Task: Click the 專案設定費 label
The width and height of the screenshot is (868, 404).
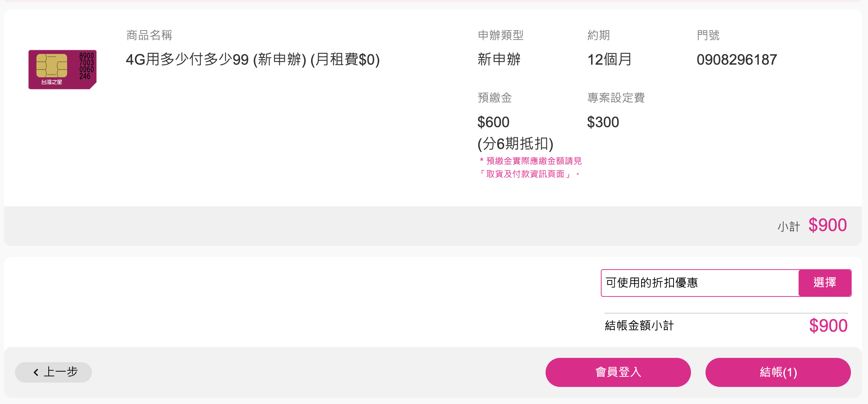Action: [616, 98]
